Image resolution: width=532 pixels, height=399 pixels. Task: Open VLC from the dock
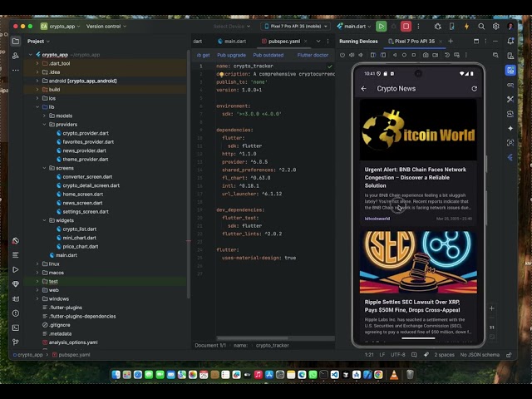[x=394, y=375]
